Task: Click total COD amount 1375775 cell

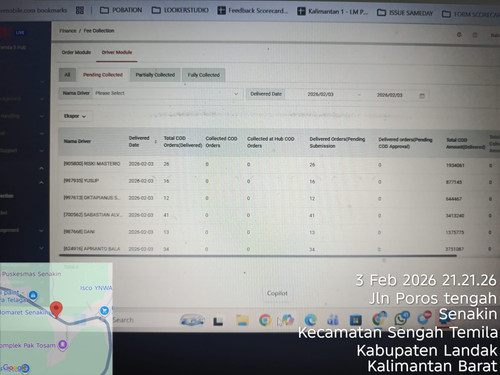Action: tap(455, 232)
